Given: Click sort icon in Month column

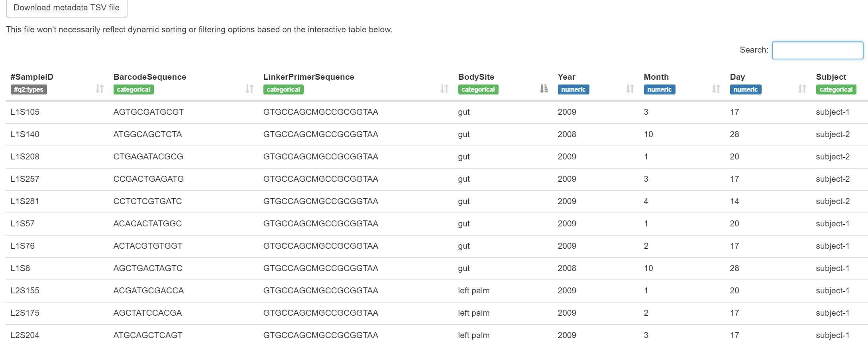Looking at the screenshot, I should (x=716, y=89).
